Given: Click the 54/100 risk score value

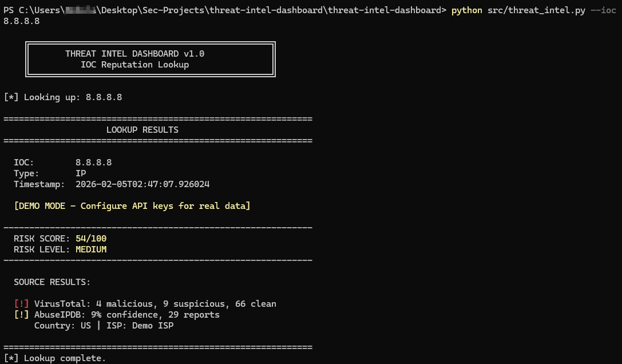Looking at the screenshot, I should [x=91, y=239].
